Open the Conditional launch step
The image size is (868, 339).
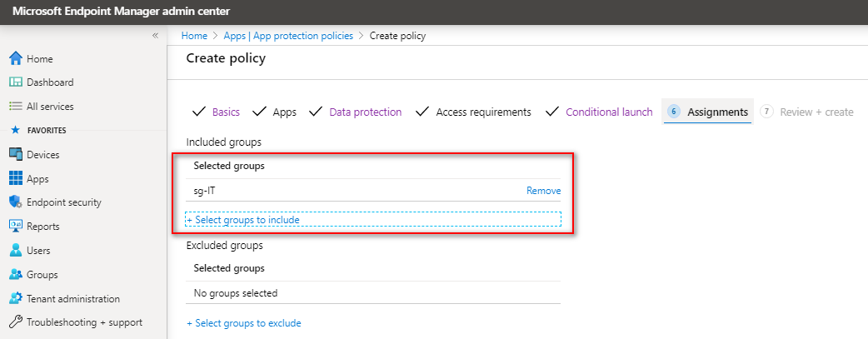point(609,112)
